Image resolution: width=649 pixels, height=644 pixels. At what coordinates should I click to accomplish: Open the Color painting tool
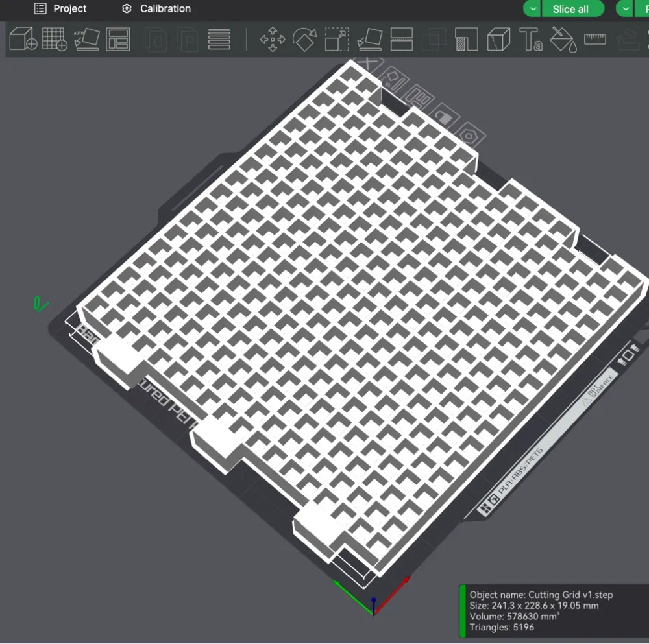563,40
